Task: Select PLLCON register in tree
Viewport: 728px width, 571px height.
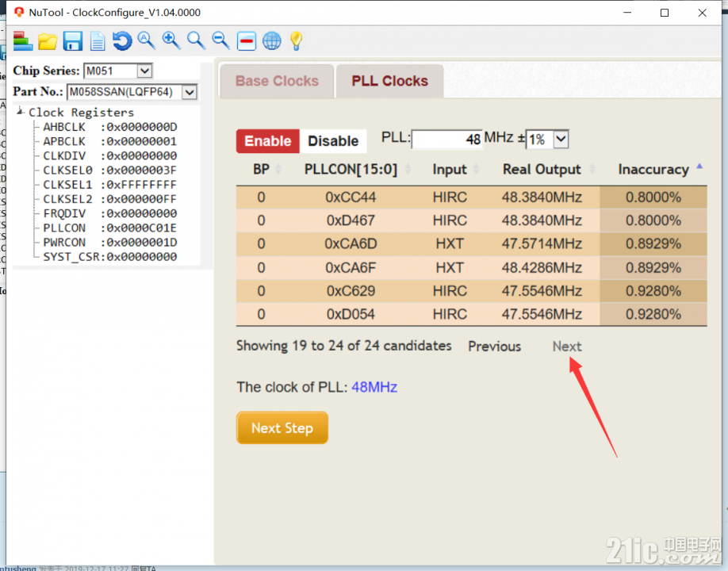Action: [x=109, y=228]
